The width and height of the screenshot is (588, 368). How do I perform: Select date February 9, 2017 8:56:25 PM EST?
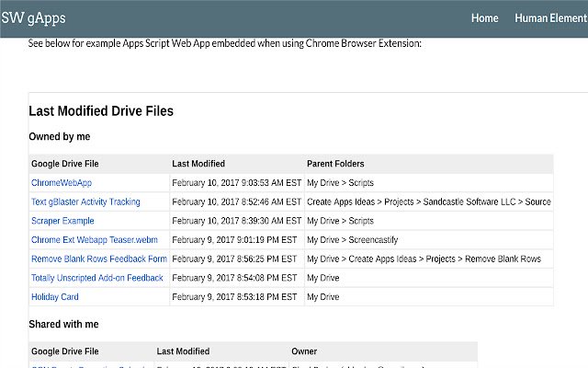click(234, 259)
